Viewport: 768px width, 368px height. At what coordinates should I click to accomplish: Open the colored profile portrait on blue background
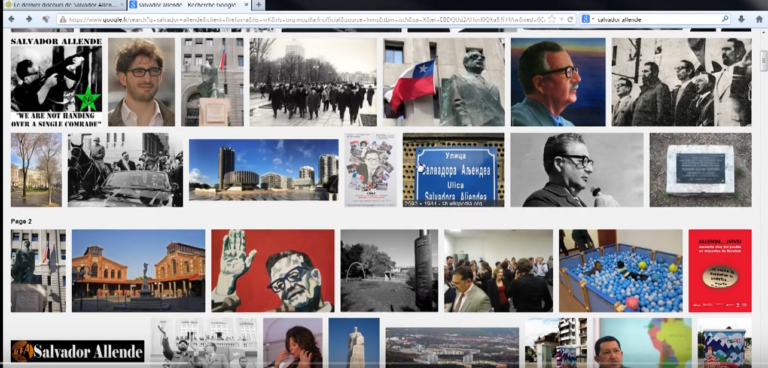click(558, 82)
